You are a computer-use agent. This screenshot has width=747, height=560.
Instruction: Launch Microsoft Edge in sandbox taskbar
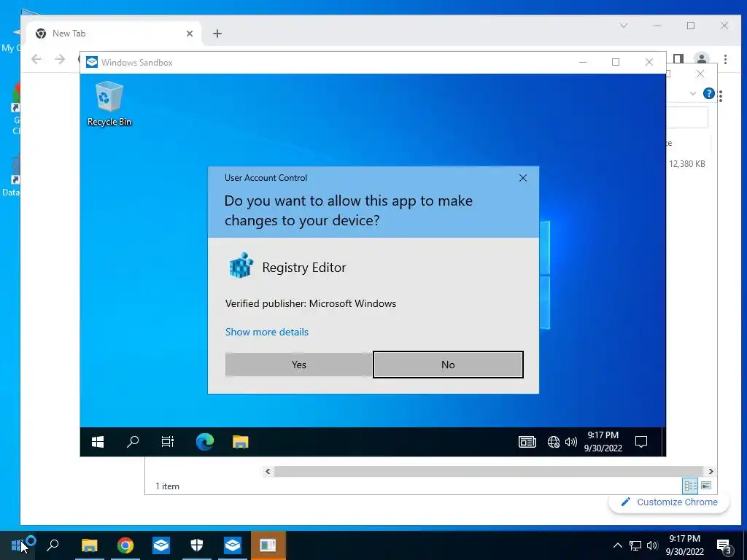(205, 442)
